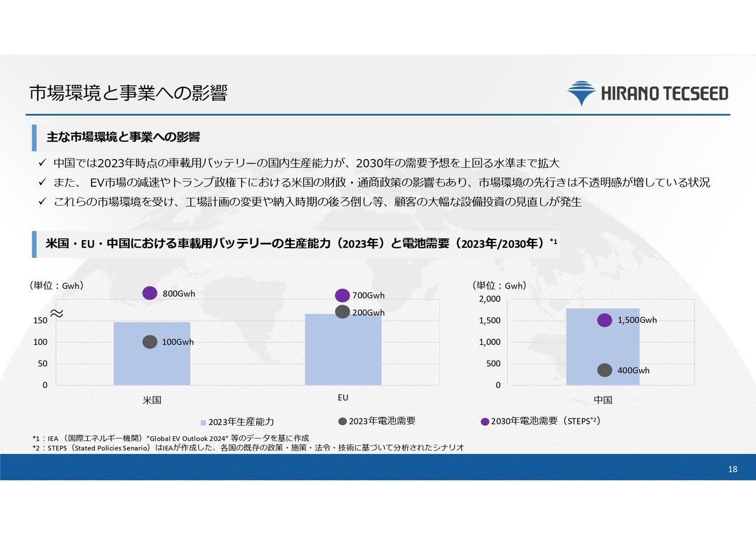Click the purple legend marker for 2030年電池需要
Screen dimensions: 756x535
[485, 422]
